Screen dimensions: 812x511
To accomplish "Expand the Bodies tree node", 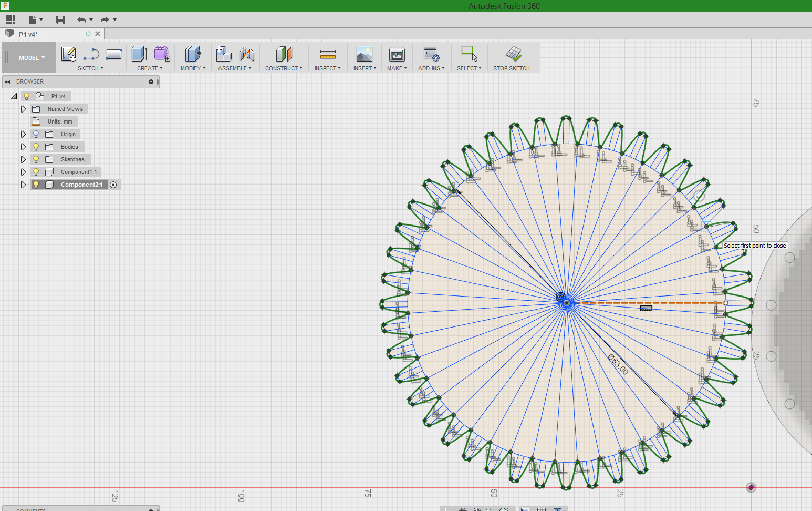I will pos(23,147).
